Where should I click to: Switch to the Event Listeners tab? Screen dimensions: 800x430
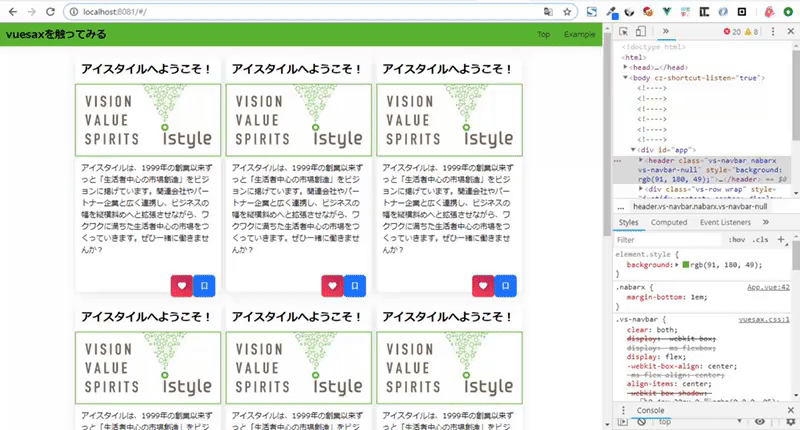(725, 222)
